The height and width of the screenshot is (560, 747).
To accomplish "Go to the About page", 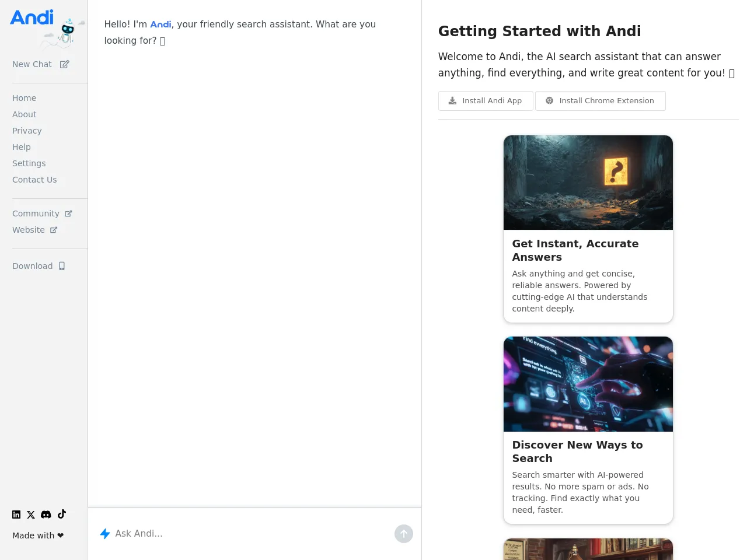I will (x=25, y=114).
